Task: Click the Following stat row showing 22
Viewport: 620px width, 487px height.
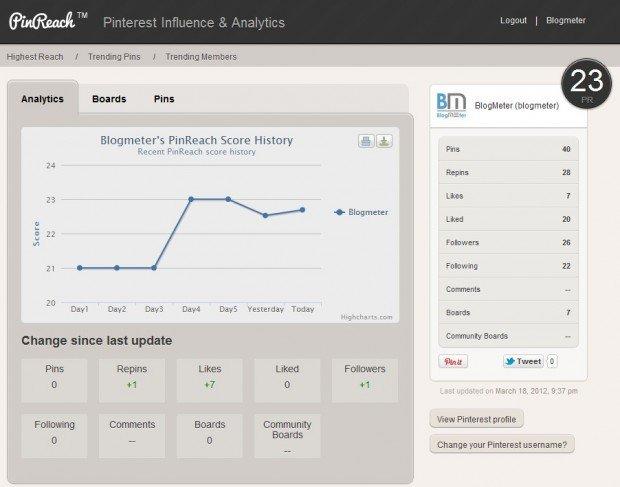Action: point(508,266)
